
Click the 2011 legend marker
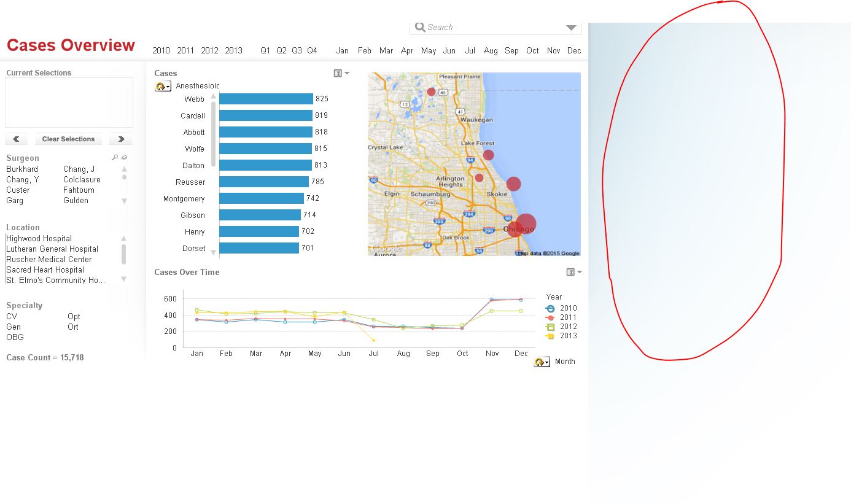(x=550, y=317)
